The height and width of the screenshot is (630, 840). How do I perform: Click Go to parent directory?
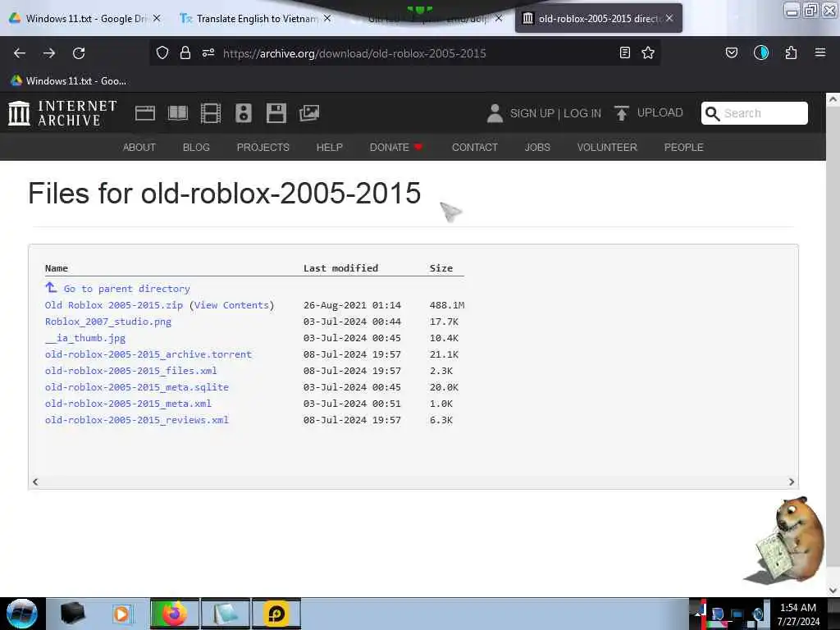pyautogui.click(x=127, y=289)
